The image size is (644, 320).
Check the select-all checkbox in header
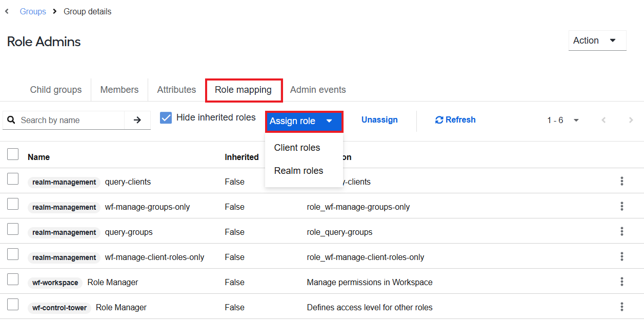(x=13, y=154)
